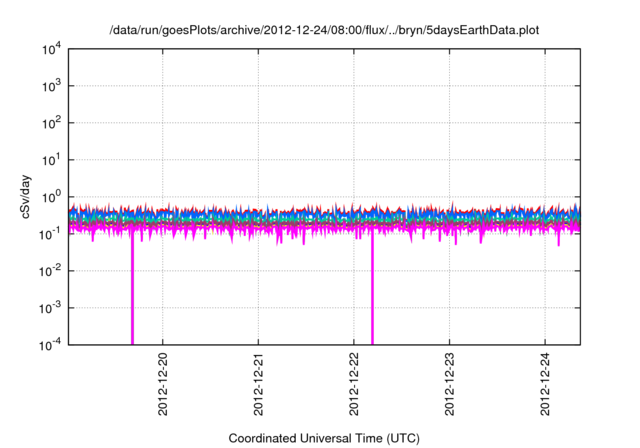Click the 10^-2 y-axis tick label

click(x=51, y=271)
